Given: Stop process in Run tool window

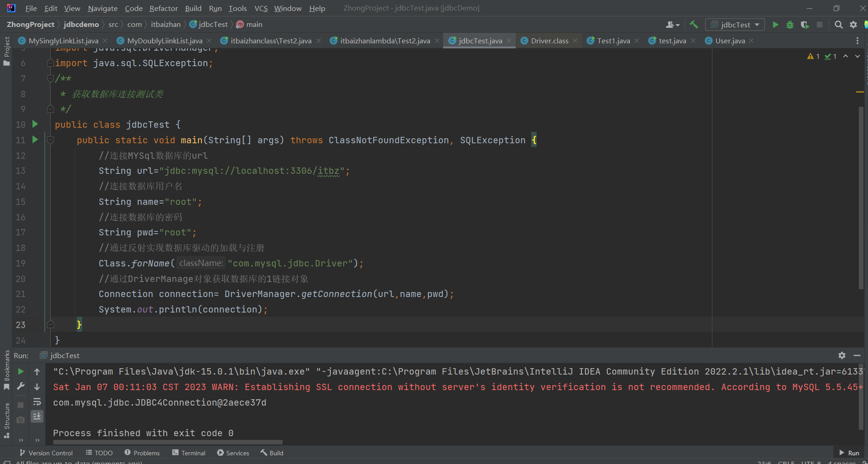Looking at the screenshot, I should click(x=21, y=405).
